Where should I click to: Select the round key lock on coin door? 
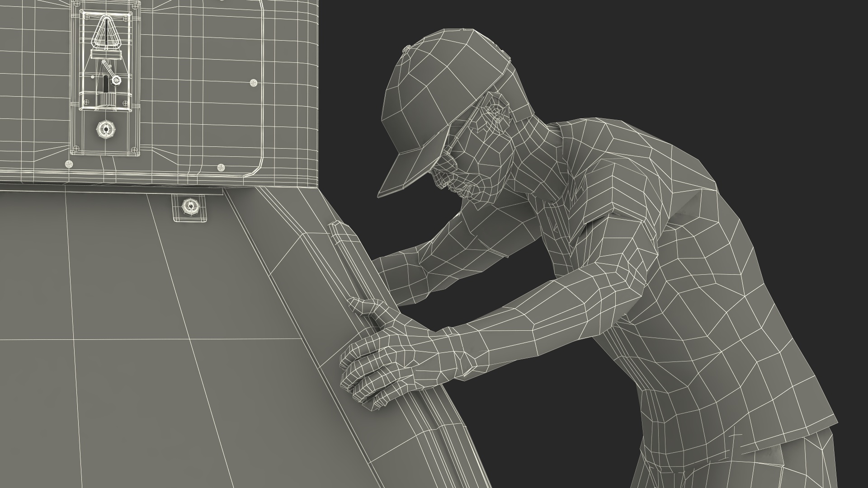tap(105, 130)
